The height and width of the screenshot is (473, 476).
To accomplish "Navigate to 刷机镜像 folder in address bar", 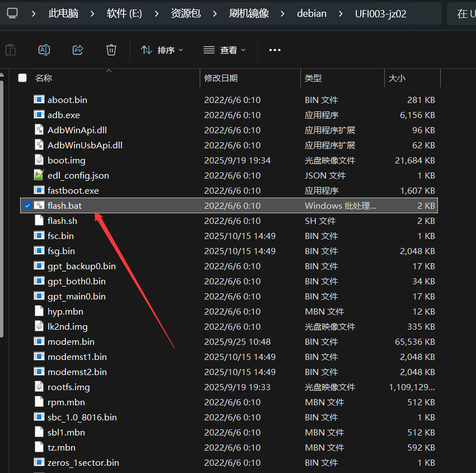I will (248, 13).
